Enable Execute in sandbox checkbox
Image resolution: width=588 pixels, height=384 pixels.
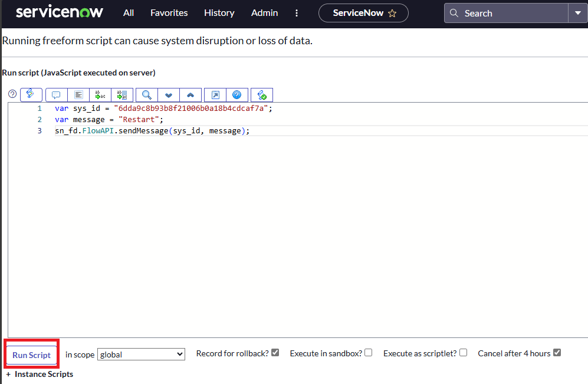tap(369, 353)
